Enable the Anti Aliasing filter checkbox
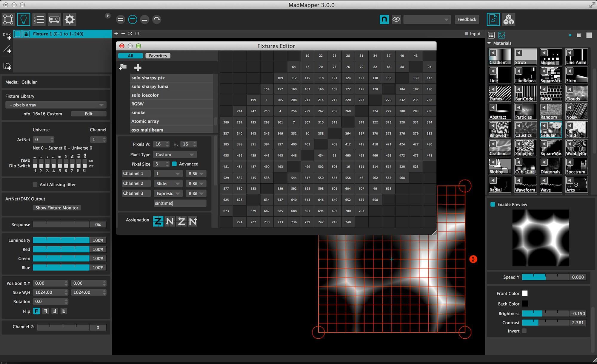 [x=35, y=185]
